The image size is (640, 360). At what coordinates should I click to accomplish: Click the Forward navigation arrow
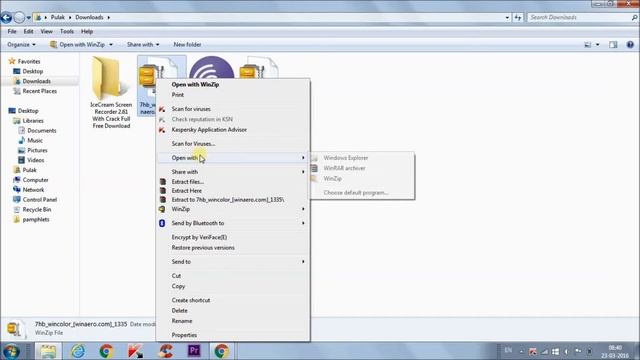(x=19, y=17)
